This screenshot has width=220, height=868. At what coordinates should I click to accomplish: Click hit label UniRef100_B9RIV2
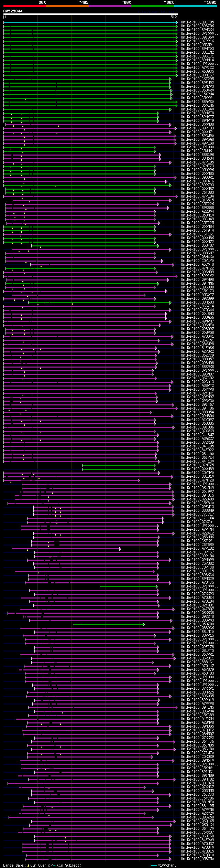tap(197, 276)
